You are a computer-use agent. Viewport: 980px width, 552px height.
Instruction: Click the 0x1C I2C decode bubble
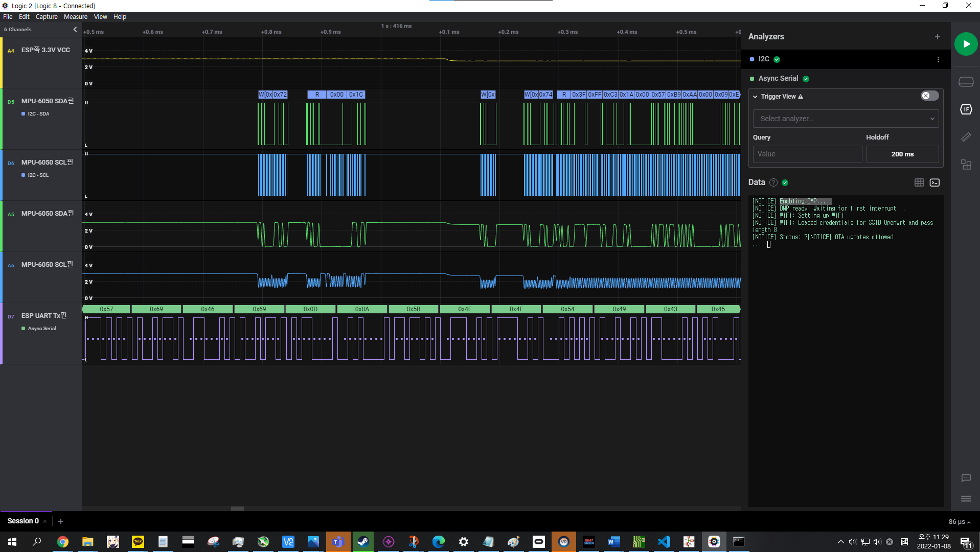[356, 95]
